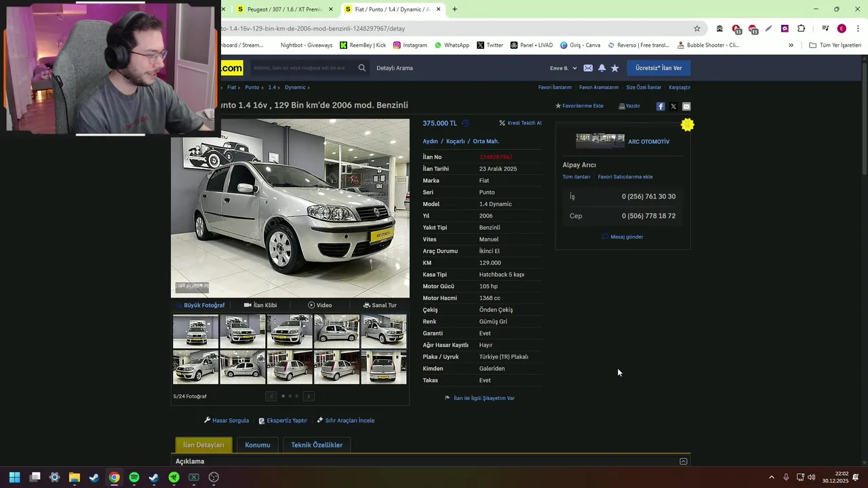Open the WhatsApp bookmark
868x488 pixels.
click(452, 45)
